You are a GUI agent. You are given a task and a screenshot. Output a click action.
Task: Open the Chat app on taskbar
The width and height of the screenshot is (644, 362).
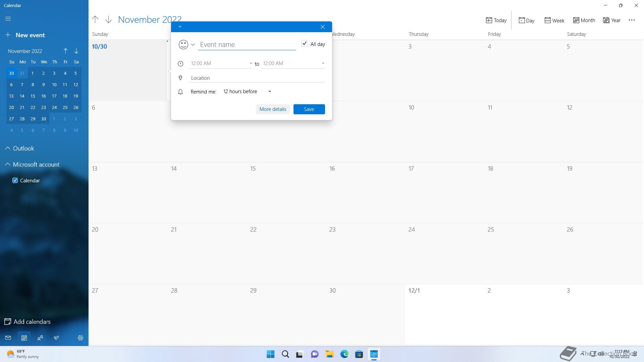tap(315, 354)
